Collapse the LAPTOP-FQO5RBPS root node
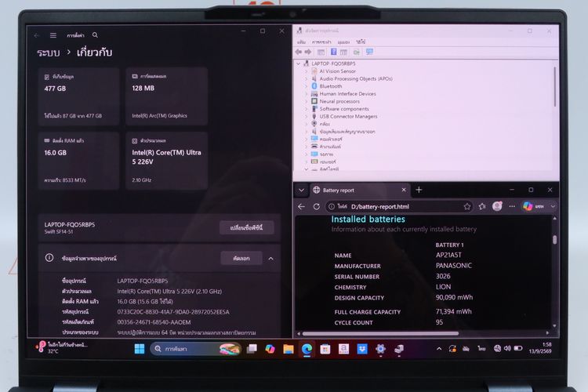 (299, 64)
